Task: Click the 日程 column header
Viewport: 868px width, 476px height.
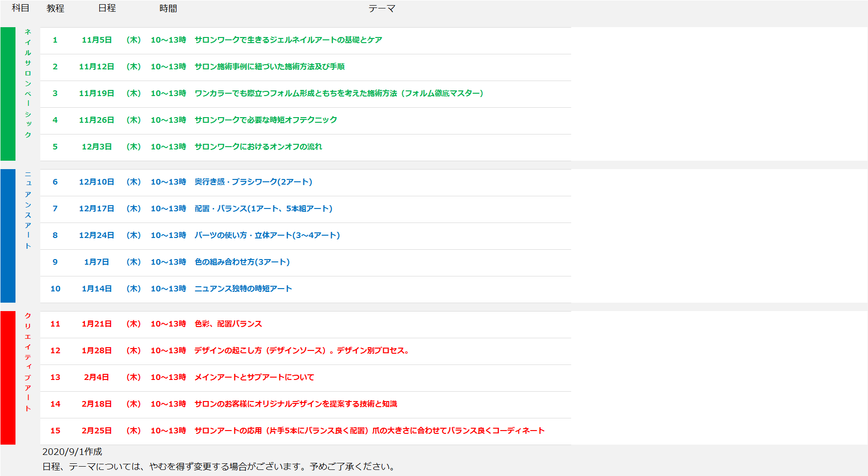Action: click(x=107, y=8)
